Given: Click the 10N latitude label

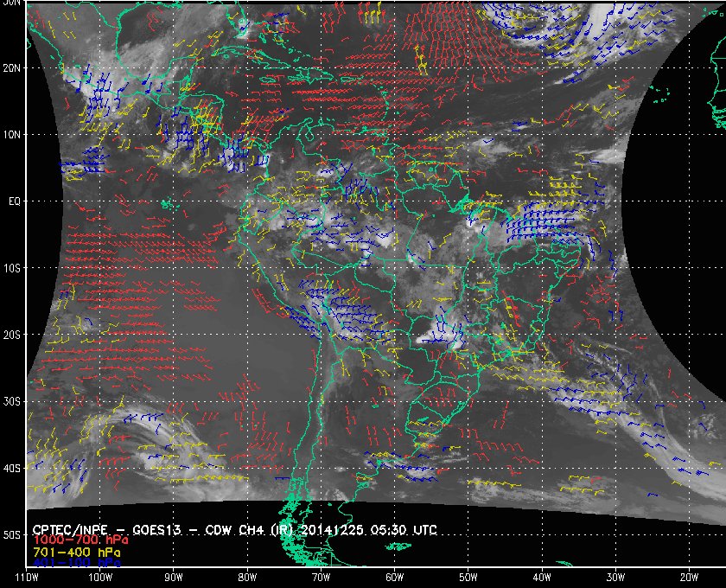Looking at the screenshot, I should (11, 134).
